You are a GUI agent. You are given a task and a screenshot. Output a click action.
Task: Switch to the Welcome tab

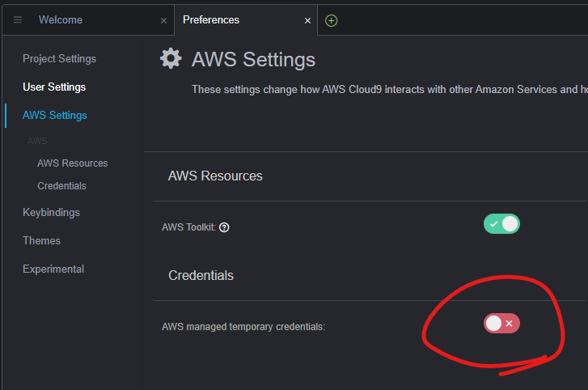tap(61, 20)
